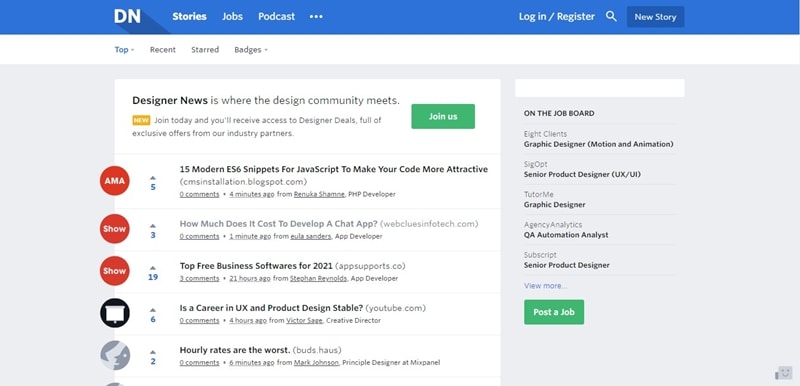This screenshot has width=800, height=386.
Task: Click the 4 hours ago timestamp
Action: [248, 321]
